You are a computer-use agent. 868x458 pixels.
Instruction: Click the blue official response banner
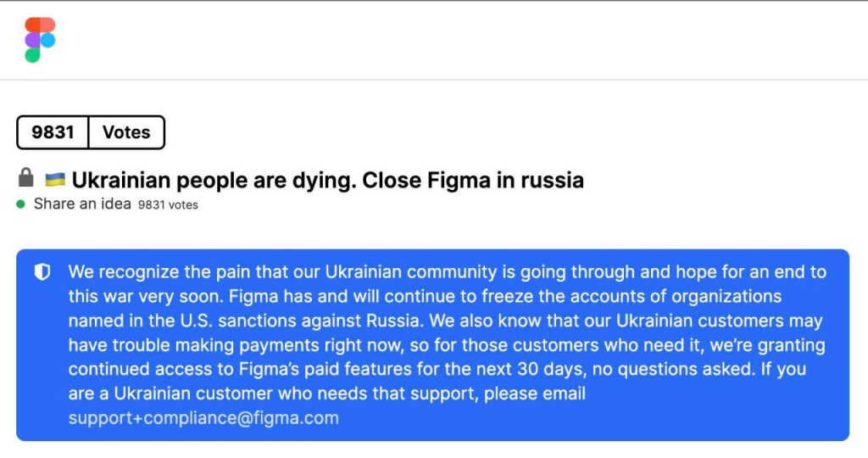tap(433, 345)
